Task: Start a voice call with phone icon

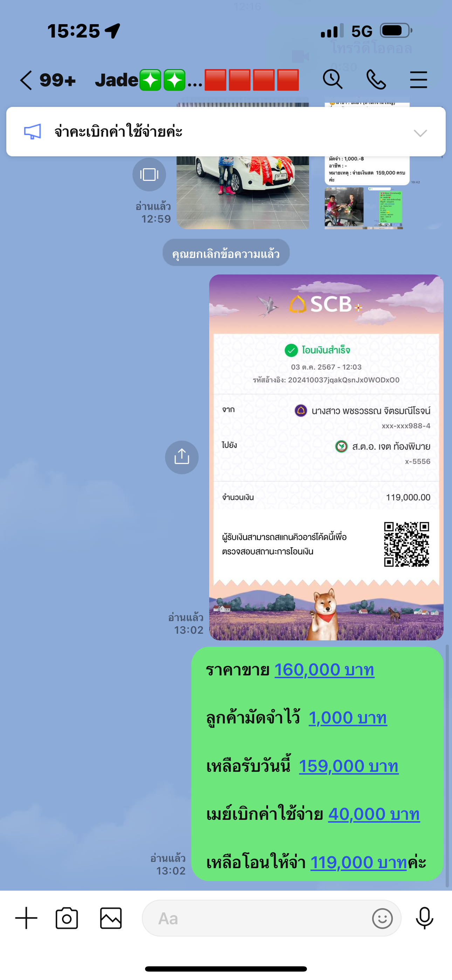Action: [376, 80]
